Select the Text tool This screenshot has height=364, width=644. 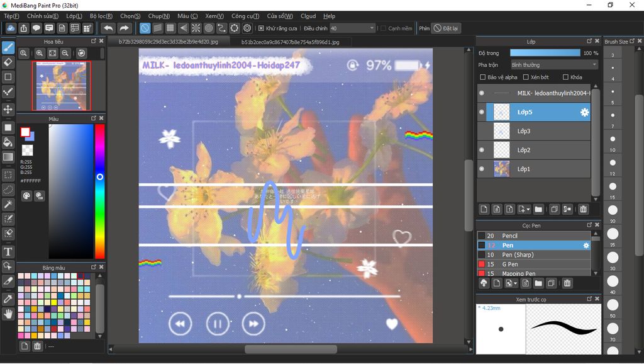coord(8,251)
